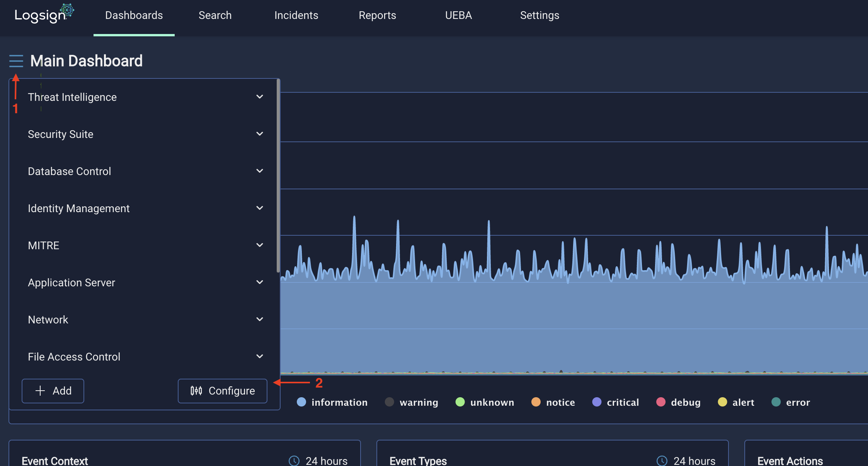Select the Identity Management label
This screenshot has width=868, height=466.
(x=79, y=208)
